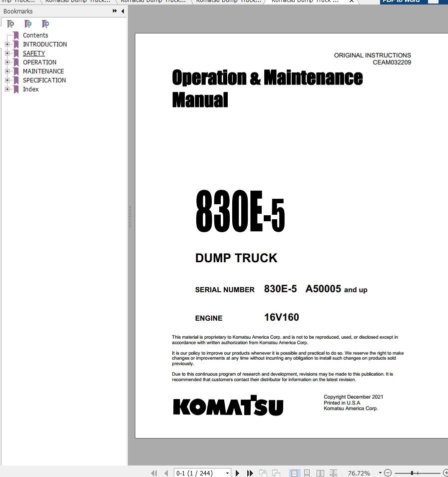Go to first page button

[x=154, y=473]
